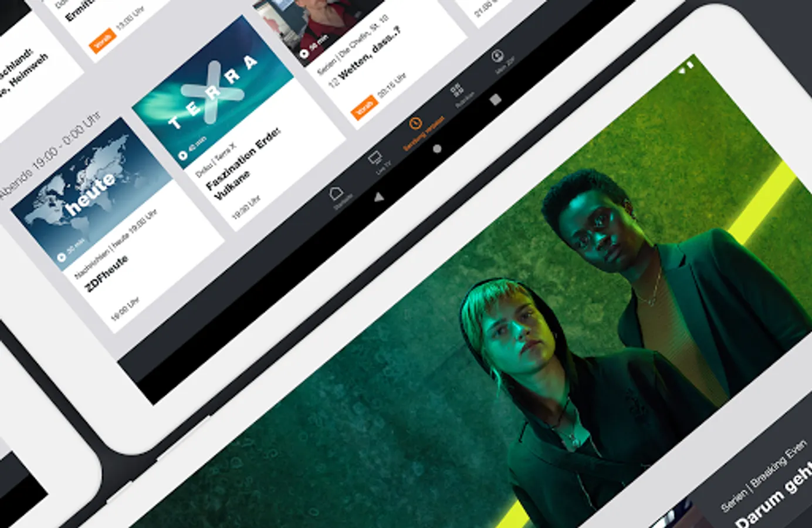Tap the 19:00 Uhr time on ZDFheute card
The image size is (812, 528).
[126, 309]
